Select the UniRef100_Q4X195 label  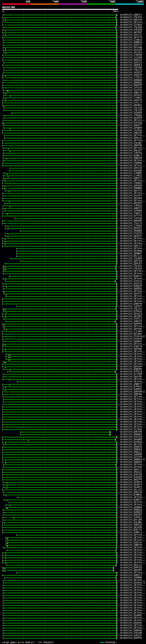[131, 50]
